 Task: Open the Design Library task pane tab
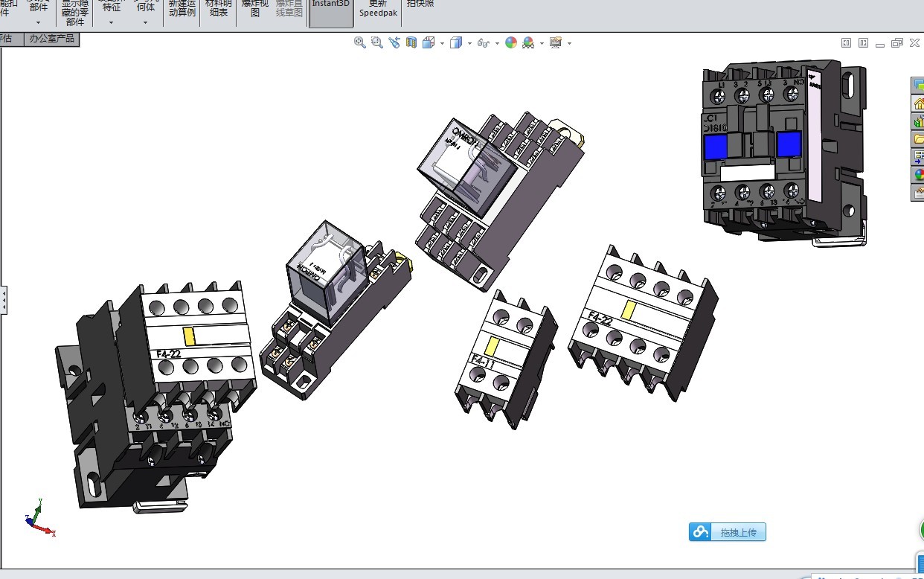[x=918, y=121]
